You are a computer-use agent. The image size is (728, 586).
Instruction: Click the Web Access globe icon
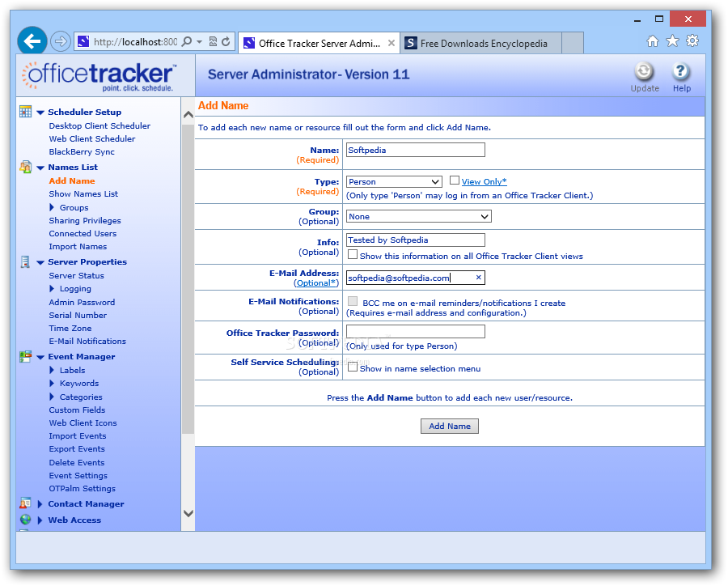[26, 520]
